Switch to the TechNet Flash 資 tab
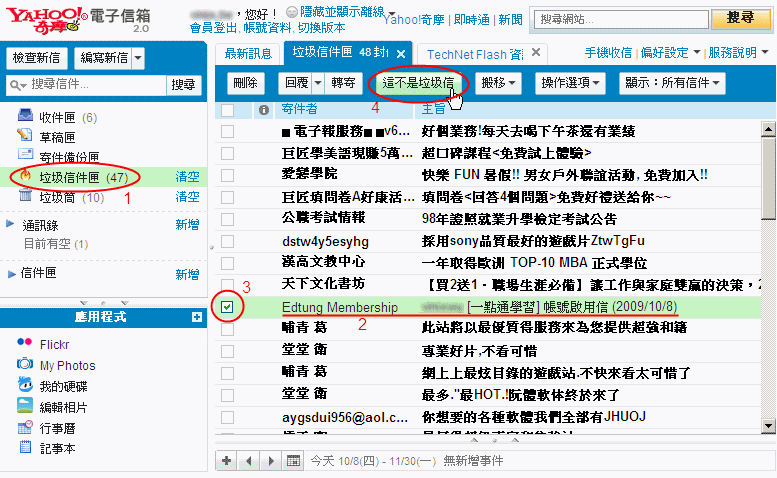This screenshot has height=478, width=777. [475, 54]
